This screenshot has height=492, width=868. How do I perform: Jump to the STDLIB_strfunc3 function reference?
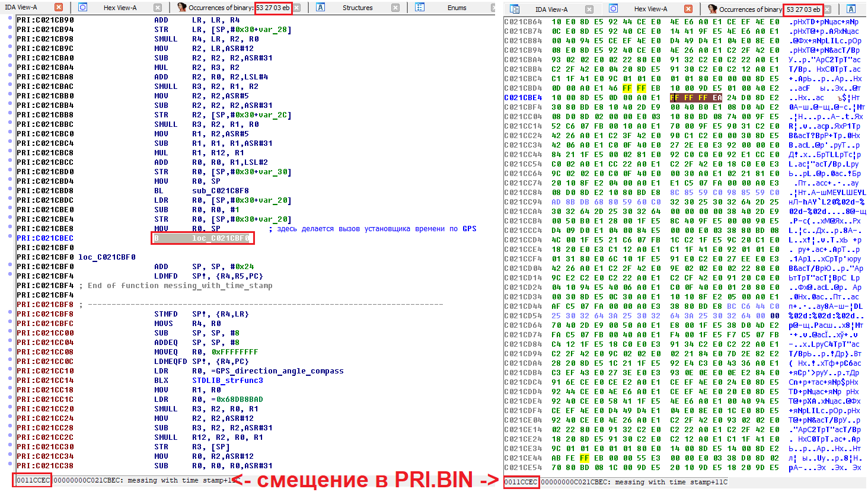pos(227,381)
